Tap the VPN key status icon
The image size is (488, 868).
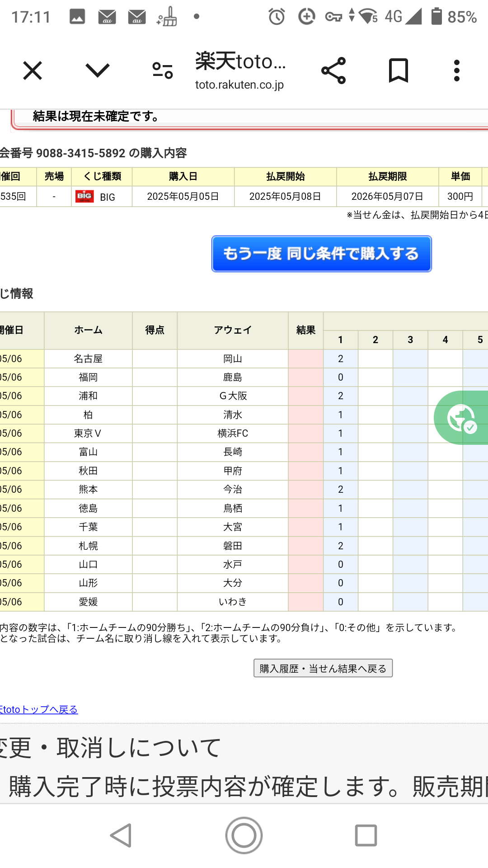[334, 17]
